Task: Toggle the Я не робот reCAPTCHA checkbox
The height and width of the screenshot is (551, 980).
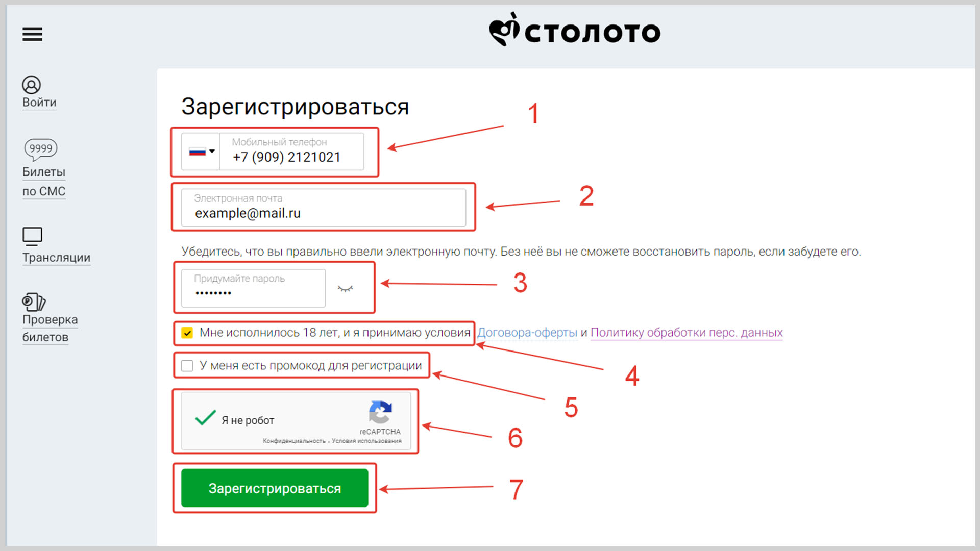Action: point(205,418)
